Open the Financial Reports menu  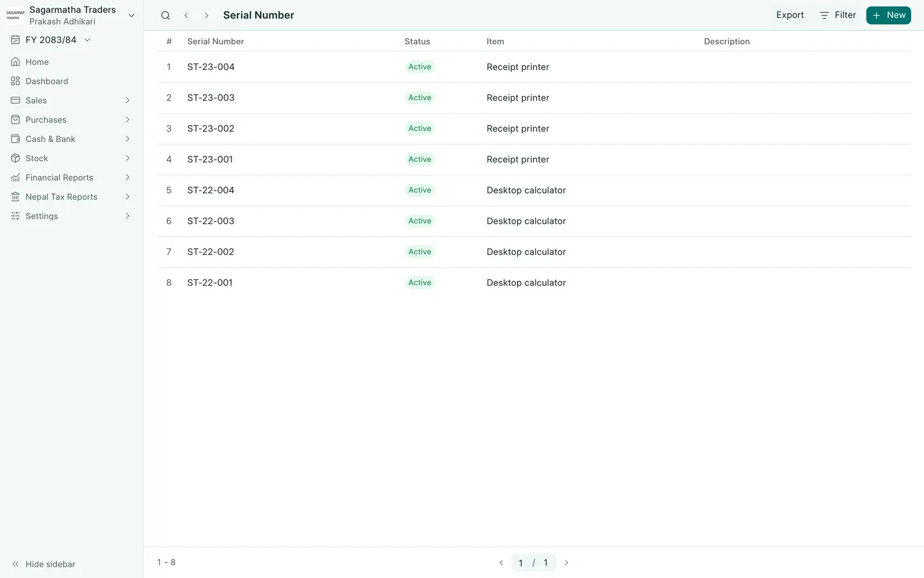point(71,177)
